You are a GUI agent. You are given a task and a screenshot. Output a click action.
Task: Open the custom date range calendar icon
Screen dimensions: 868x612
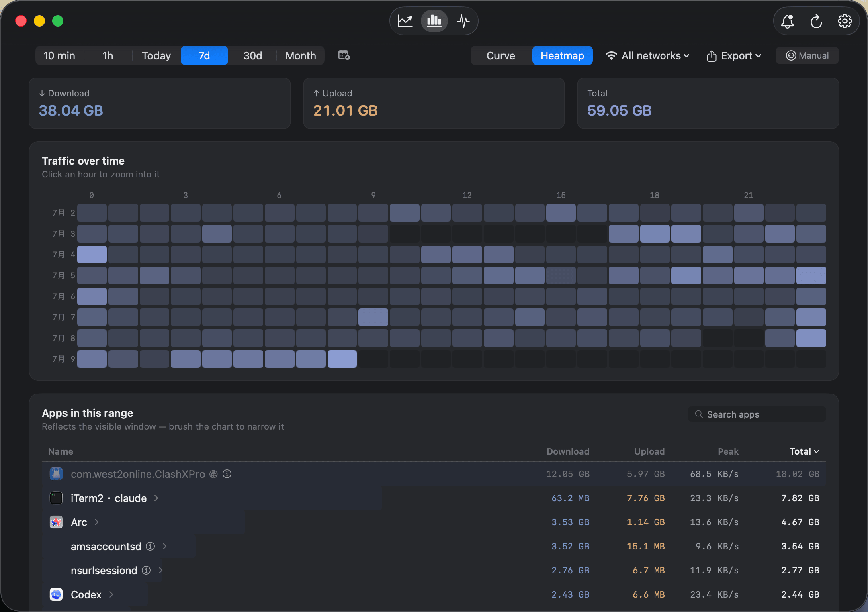tap(344, 55)
